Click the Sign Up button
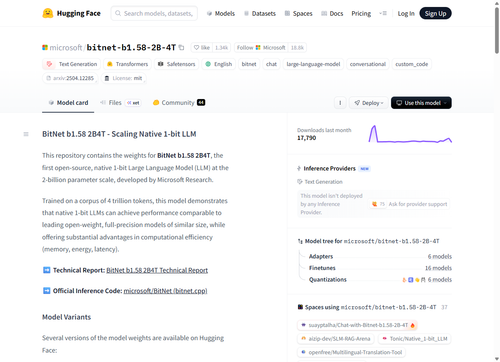Image resolution: width=500 pixels, height=362 pixels. (435, 13)
